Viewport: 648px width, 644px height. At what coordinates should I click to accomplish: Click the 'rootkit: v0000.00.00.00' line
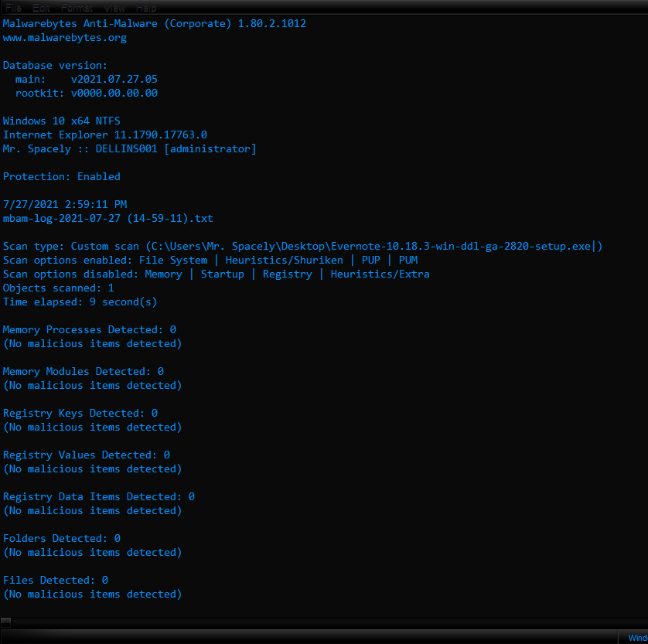click(87, 93)
